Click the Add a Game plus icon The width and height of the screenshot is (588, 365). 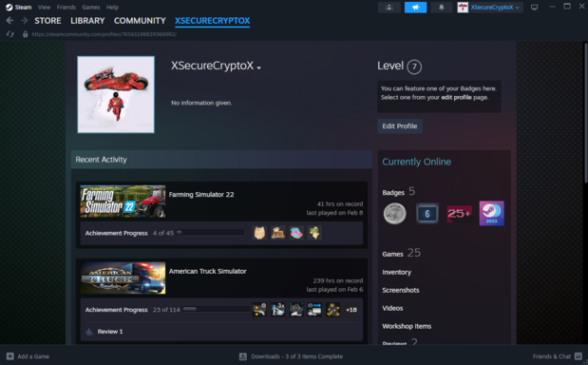[10, 356]
